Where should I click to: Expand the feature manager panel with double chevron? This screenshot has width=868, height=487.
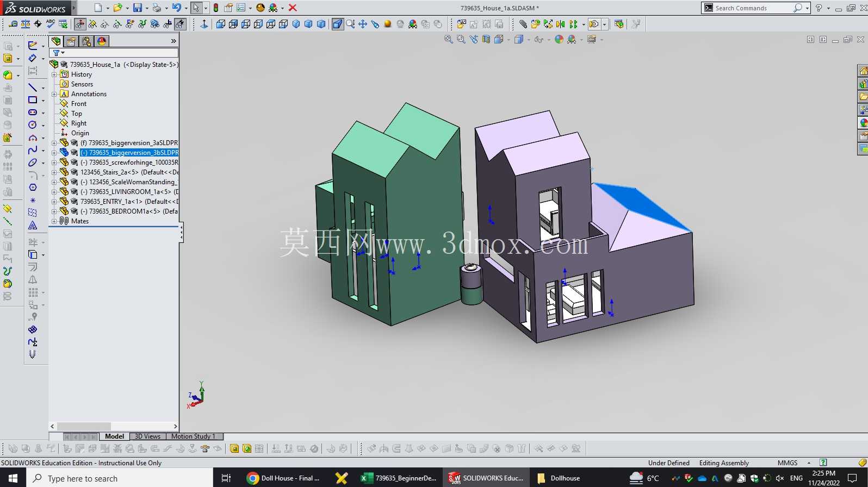173,41
